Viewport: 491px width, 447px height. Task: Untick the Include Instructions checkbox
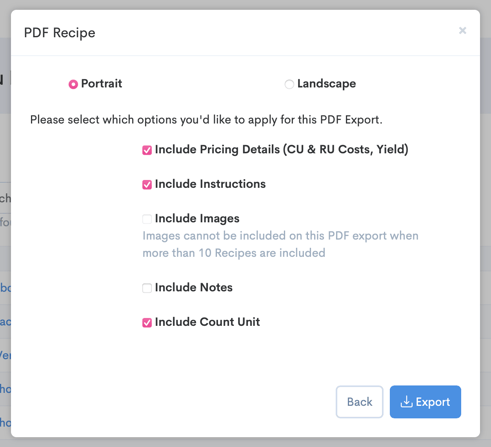147,185
